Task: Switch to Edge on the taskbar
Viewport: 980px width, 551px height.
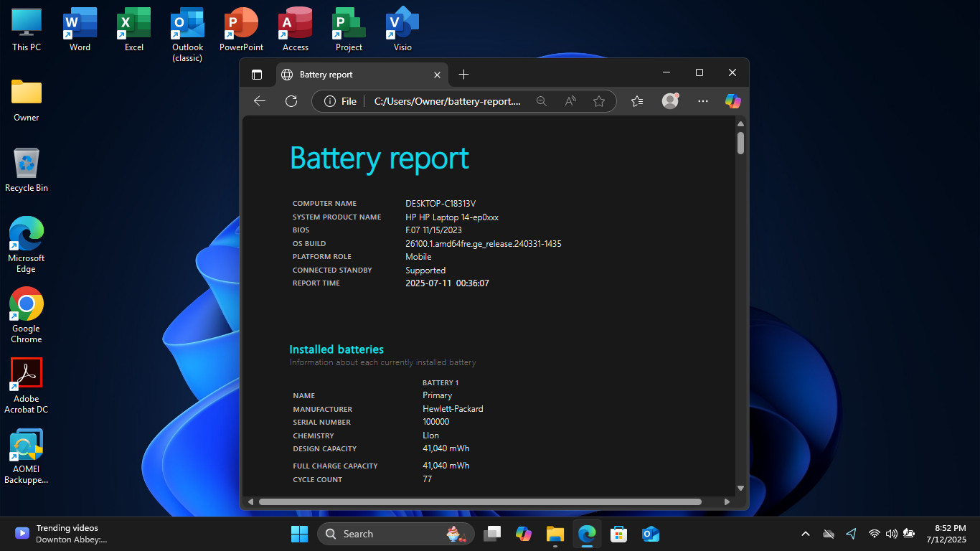Action: (587, 534)
